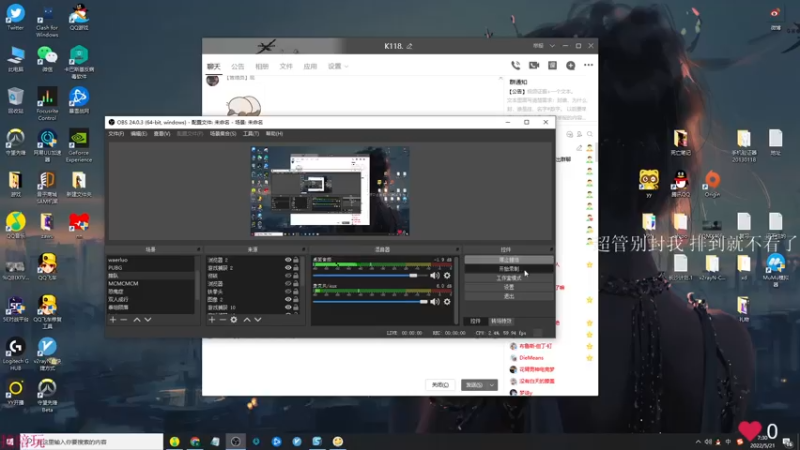
Task: Invite members with the round plus icon
Action: coord(570,65)
